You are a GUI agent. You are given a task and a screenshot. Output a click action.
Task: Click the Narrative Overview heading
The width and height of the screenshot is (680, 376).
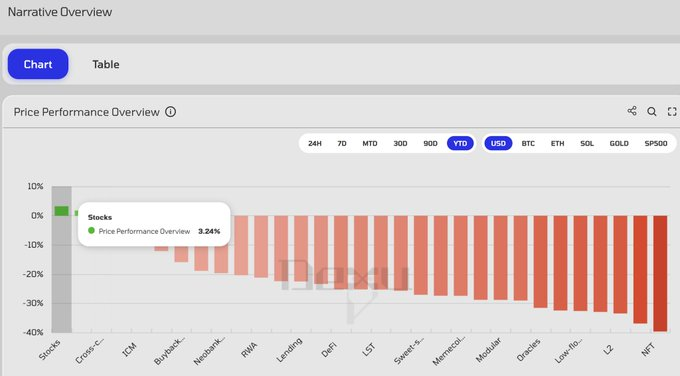(60, 12)
